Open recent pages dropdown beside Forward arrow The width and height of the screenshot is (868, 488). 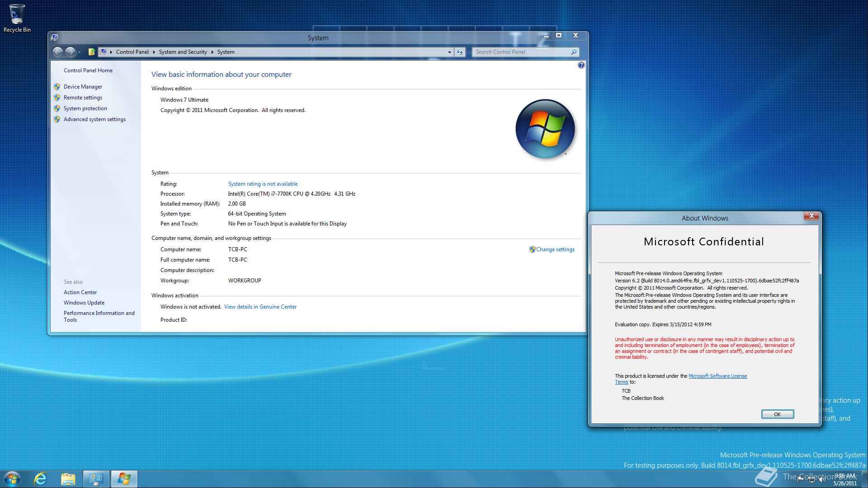click(80, 52)
